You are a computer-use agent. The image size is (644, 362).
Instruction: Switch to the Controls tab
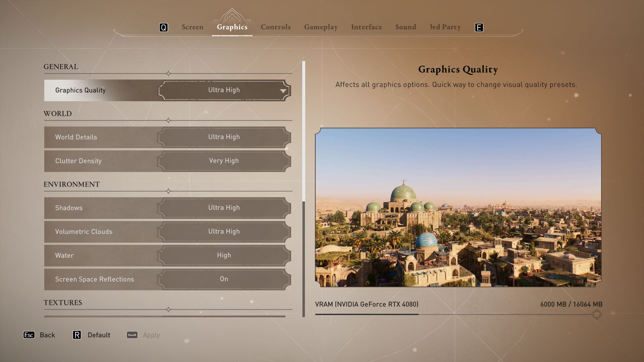click(x=276, y=27)
